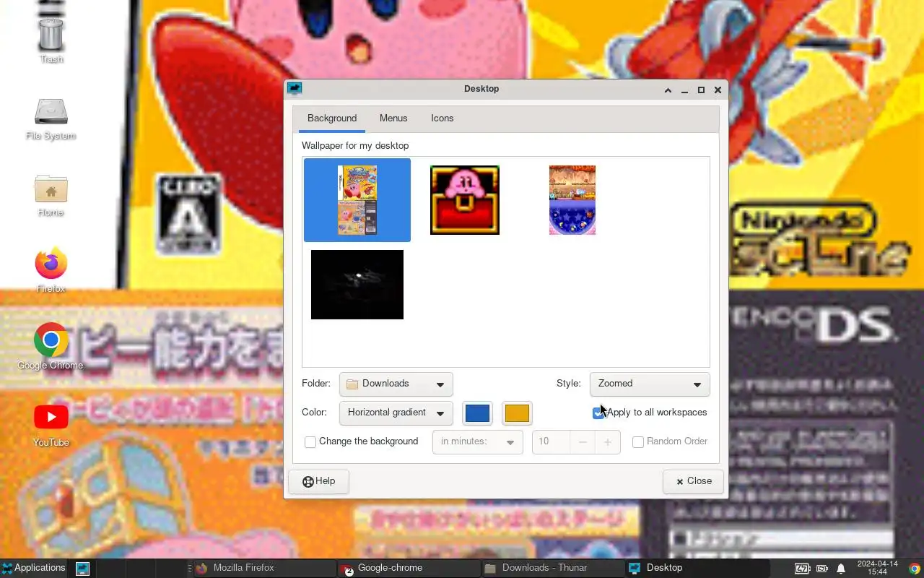Click the minus stepper button
The width and height of the screenshot is (924, 578).
[x=583, y=441]
